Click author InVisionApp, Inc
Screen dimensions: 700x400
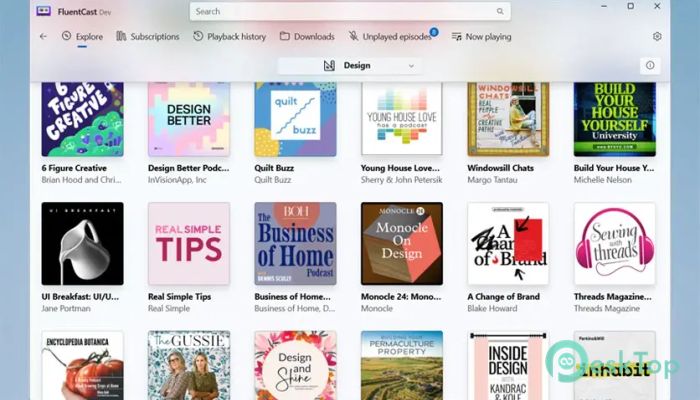(x=177, y=180)
